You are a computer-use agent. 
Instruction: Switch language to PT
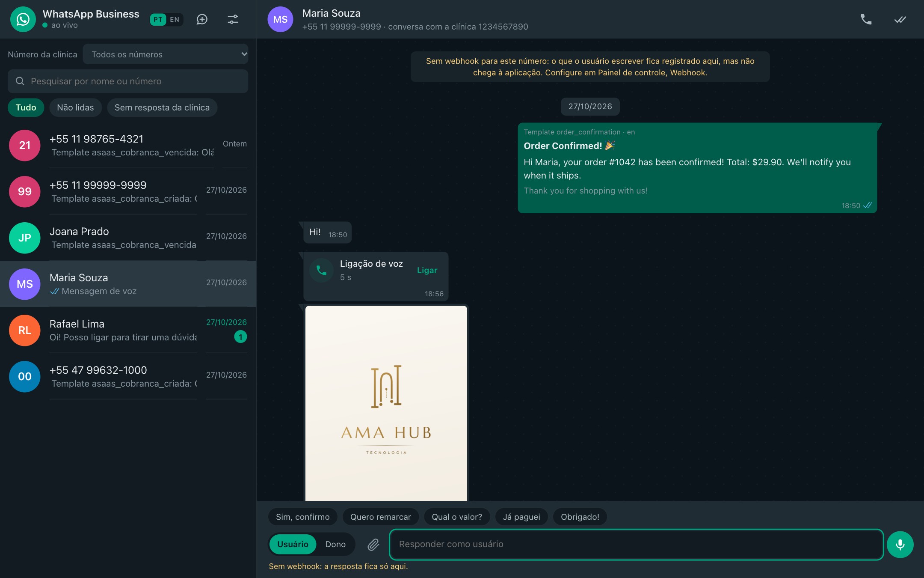[158, 19]
